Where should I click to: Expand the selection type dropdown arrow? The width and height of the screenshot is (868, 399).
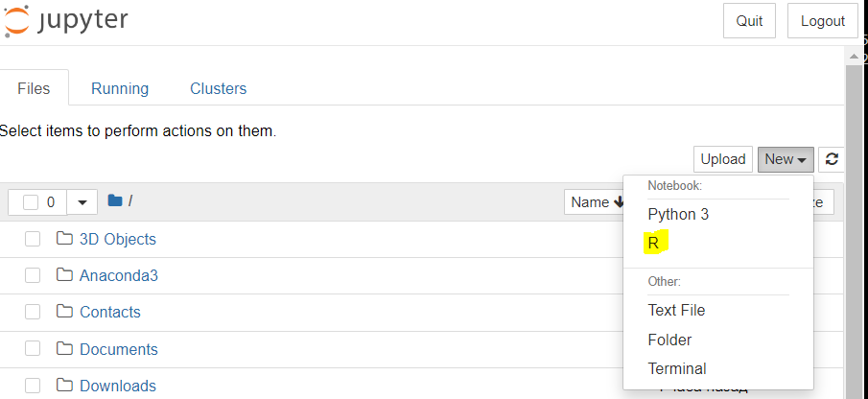(x=82, y=202)
